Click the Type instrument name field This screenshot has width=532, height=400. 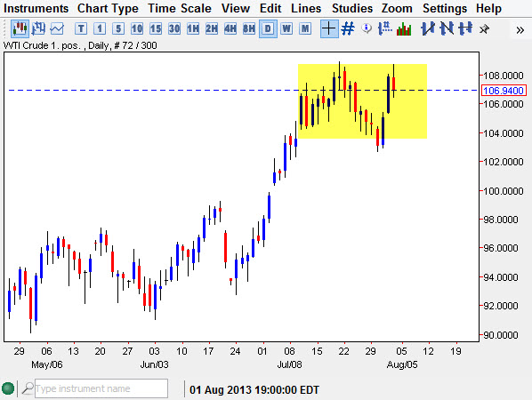point(101,388)
